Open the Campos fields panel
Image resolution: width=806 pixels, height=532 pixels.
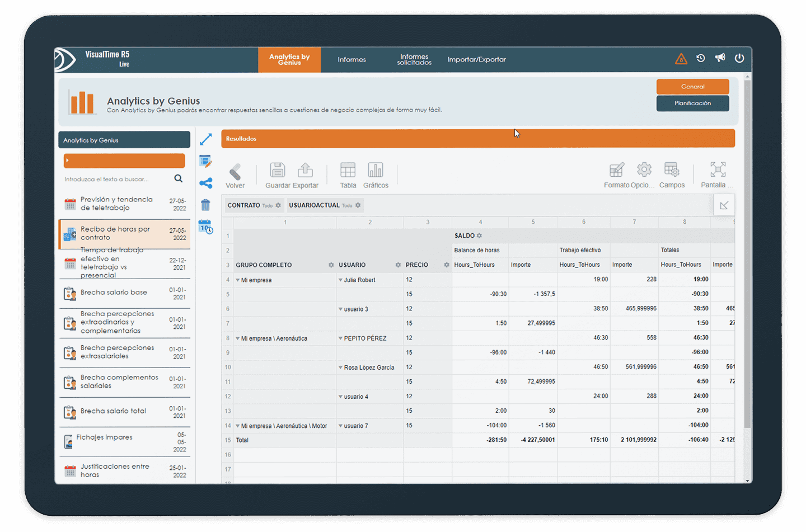[x=672, y=170]
